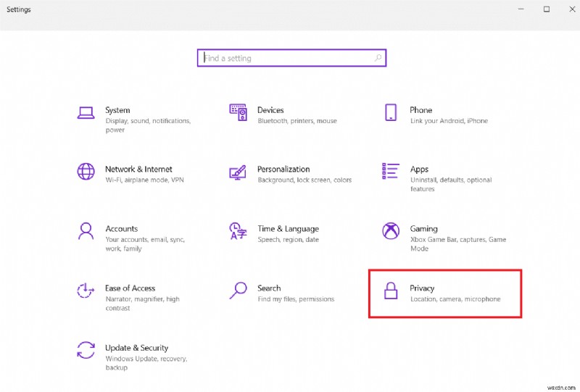Viewport: 580px width, 392px height.
Task: Go to Update & Security label
Action: [x=136, y=348]
